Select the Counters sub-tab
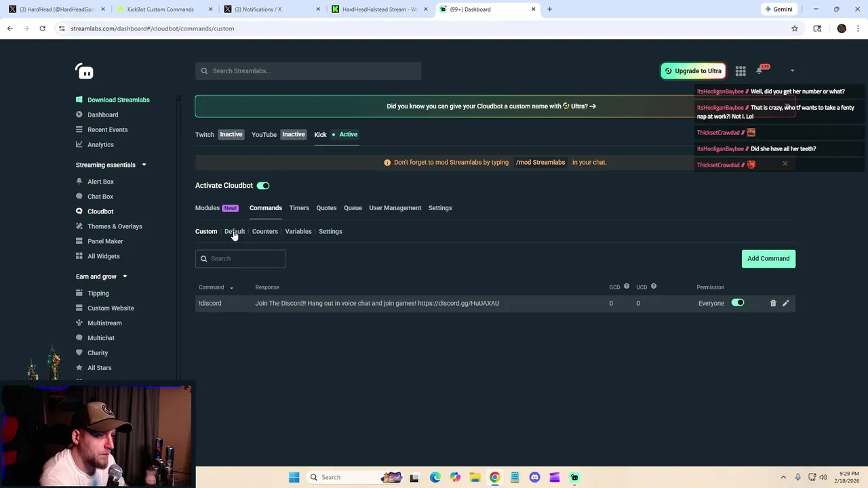This screenshot has height=488, width=868. pyautogui.click(x=265, y=231)
